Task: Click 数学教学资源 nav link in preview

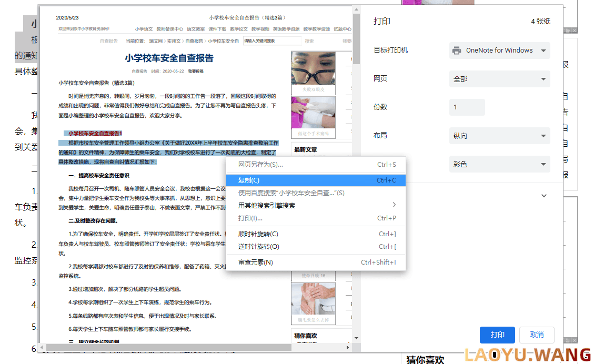Action: (x=317, y=29)
